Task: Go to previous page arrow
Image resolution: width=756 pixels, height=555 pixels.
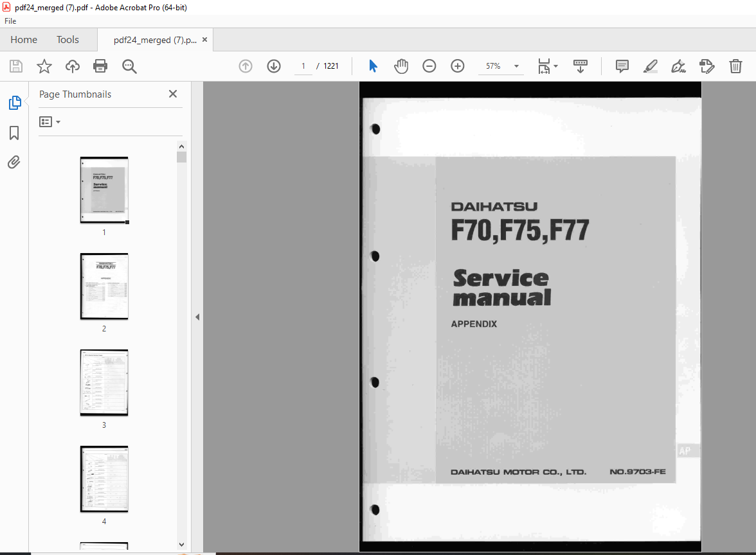Action: pos(246,66)
